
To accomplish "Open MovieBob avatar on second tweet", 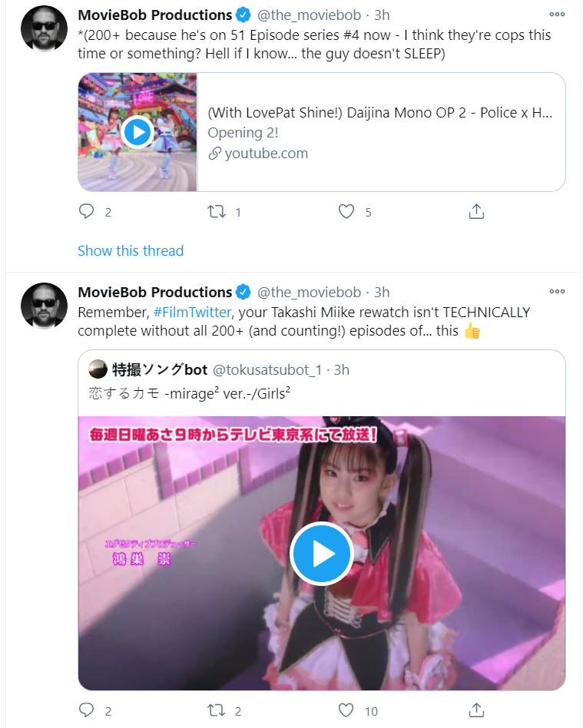I will 44,306.
